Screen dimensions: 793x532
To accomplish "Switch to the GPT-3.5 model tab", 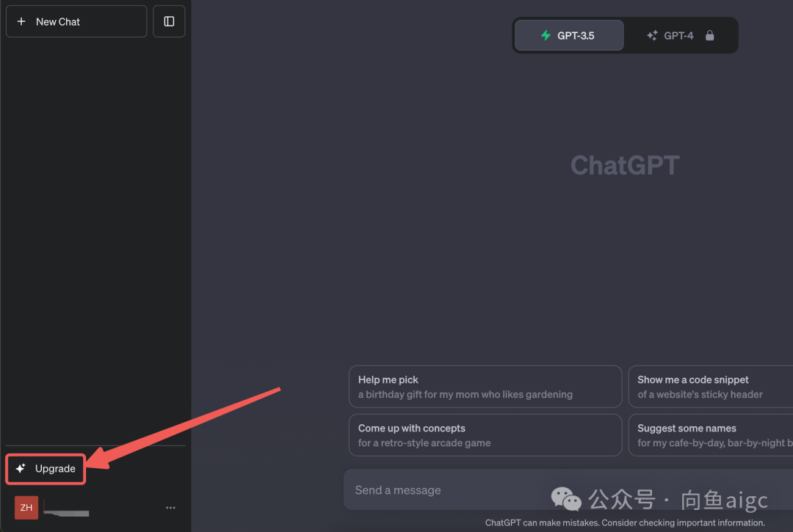I will click(569, 35).
